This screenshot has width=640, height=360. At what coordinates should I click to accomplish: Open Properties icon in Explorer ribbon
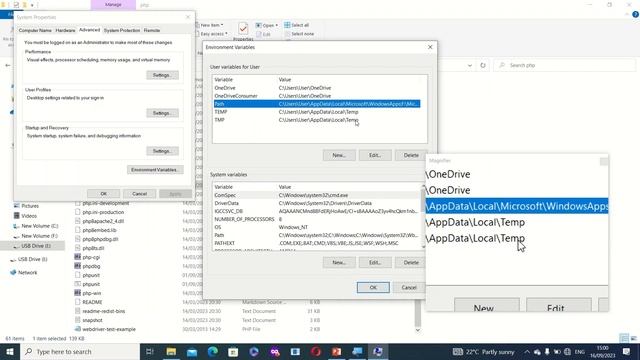click(243, 31)
